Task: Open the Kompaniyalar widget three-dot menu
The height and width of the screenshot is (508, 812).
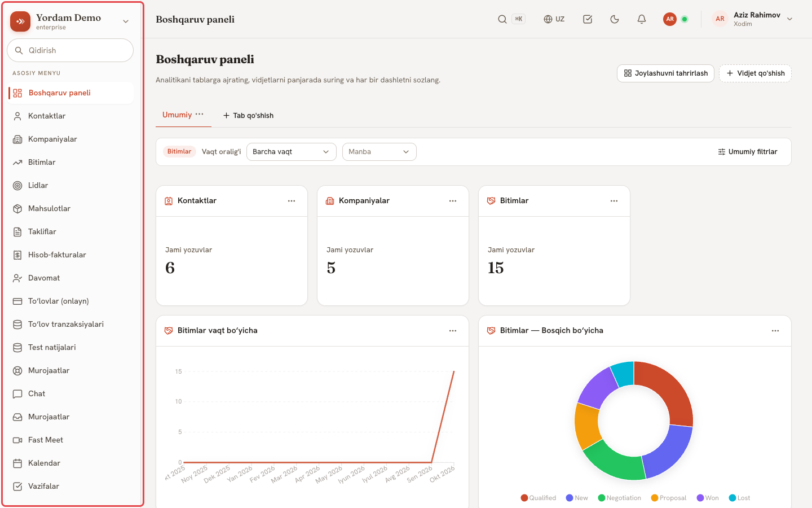Action: 453,201
